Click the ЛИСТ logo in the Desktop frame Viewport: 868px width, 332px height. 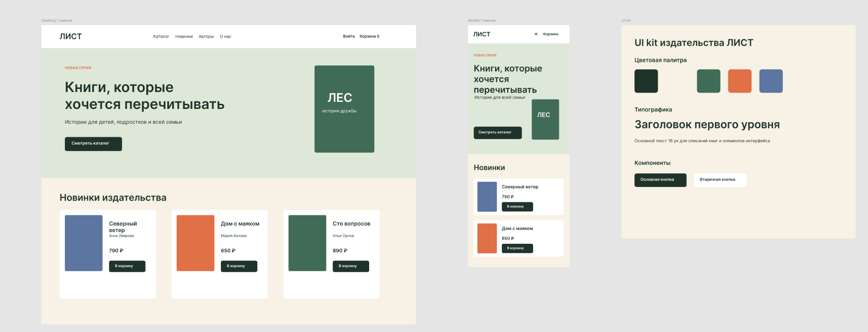[x=71, y=36]
